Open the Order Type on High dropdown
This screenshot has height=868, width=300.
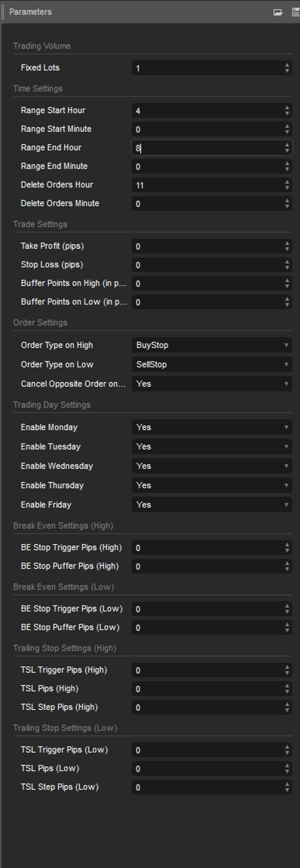[x=211, y=345]
